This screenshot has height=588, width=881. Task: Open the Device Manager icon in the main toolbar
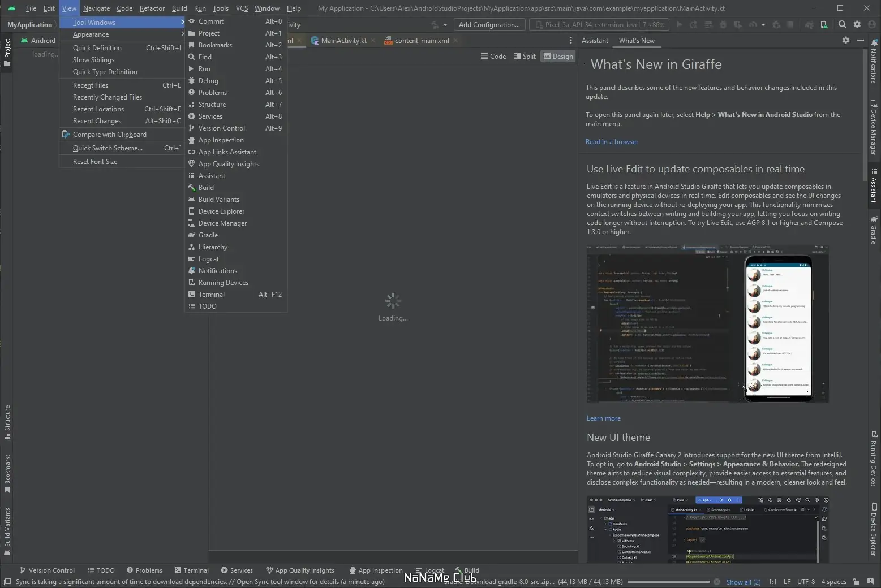pos(824,24)
